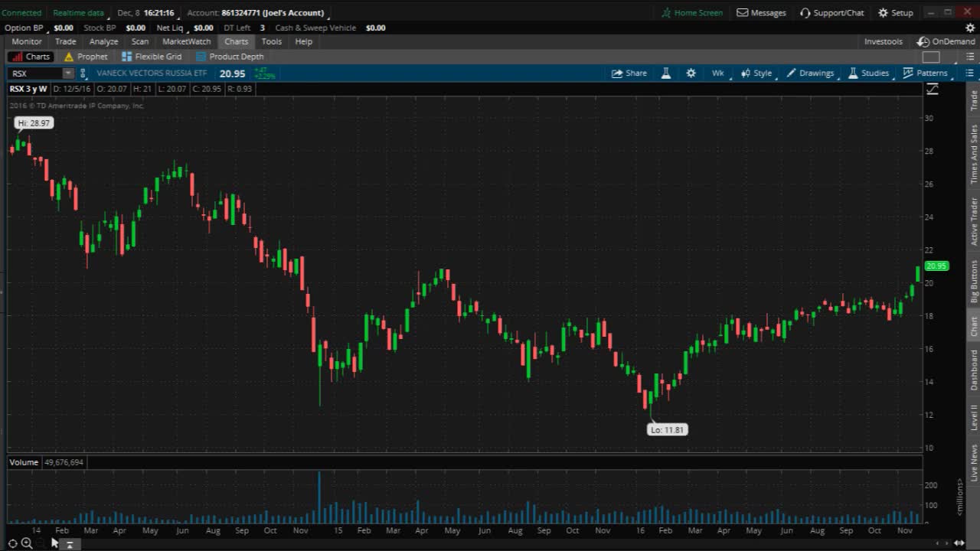The image size is (980, 551).
Task: Switch to the Tools tab
Action: (x=271, y=41)
